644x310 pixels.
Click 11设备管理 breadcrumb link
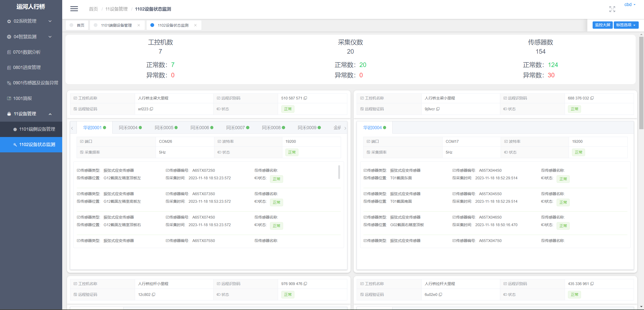tap(116, 9)
